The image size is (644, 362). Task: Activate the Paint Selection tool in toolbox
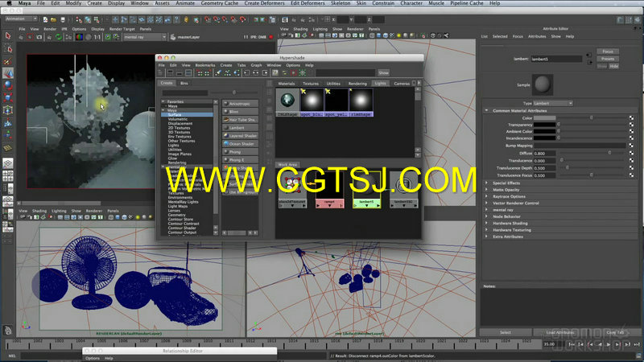click(8, 61)
